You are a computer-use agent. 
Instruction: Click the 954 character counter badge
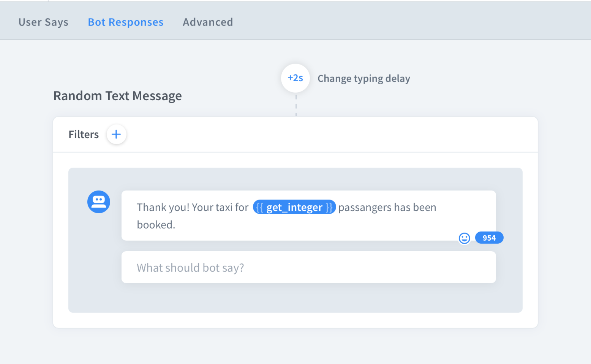tap(489, 238)
